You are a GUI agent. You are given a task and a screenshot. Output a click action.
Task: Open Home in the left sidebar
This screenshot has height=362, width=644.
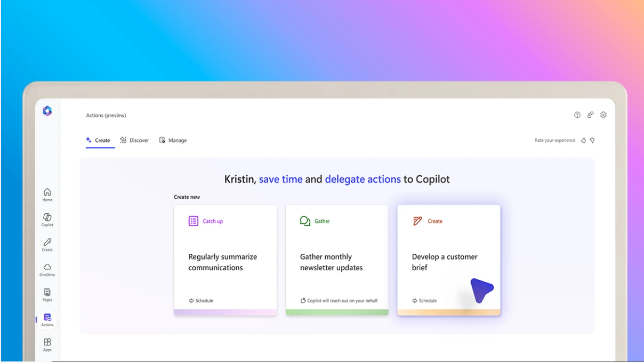[47, 195]
